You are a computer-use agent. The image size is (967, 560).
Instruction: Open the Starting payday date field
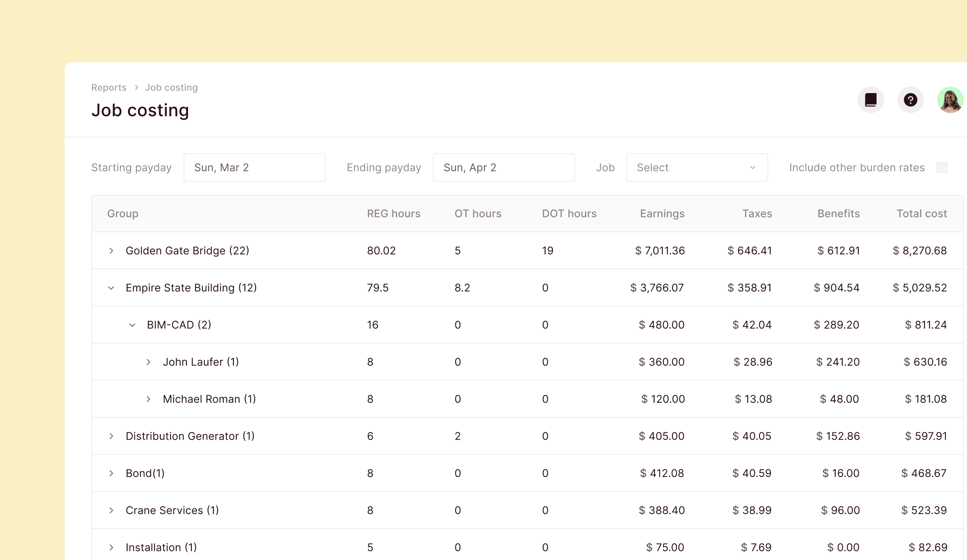[254, 167]
